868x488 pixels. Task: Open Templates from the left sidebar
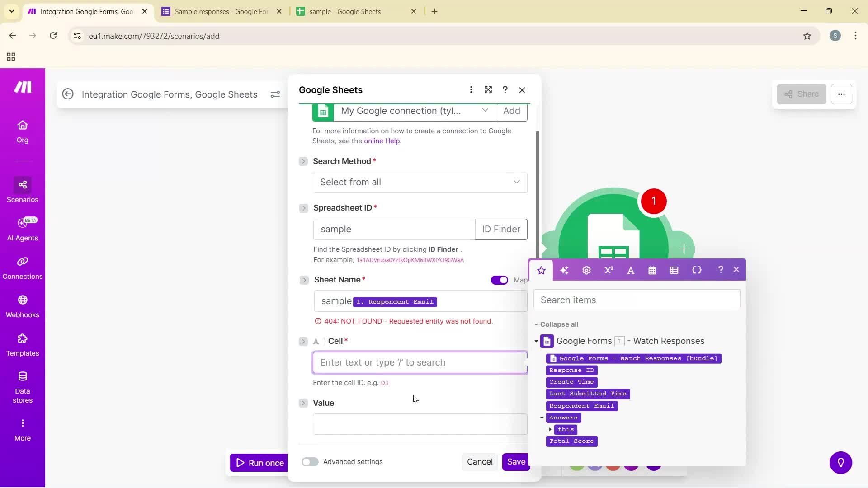pyautogui.click(x=22, y=344)
